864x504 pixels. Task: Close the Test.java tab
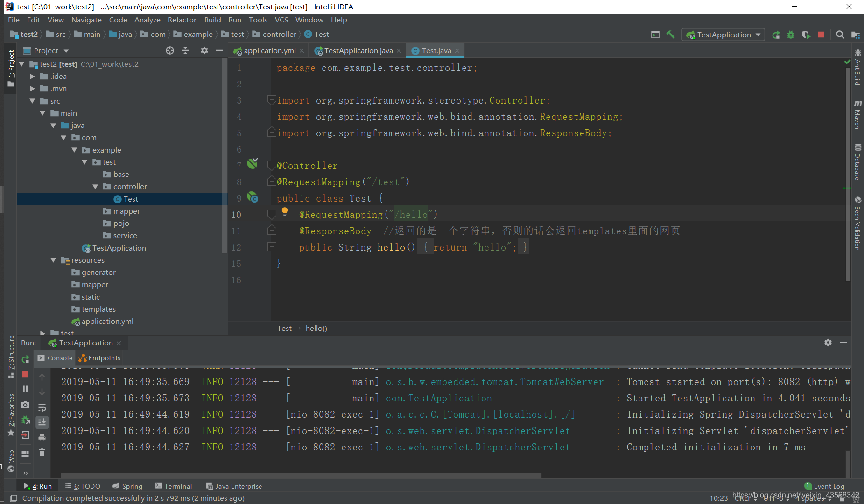457,50
